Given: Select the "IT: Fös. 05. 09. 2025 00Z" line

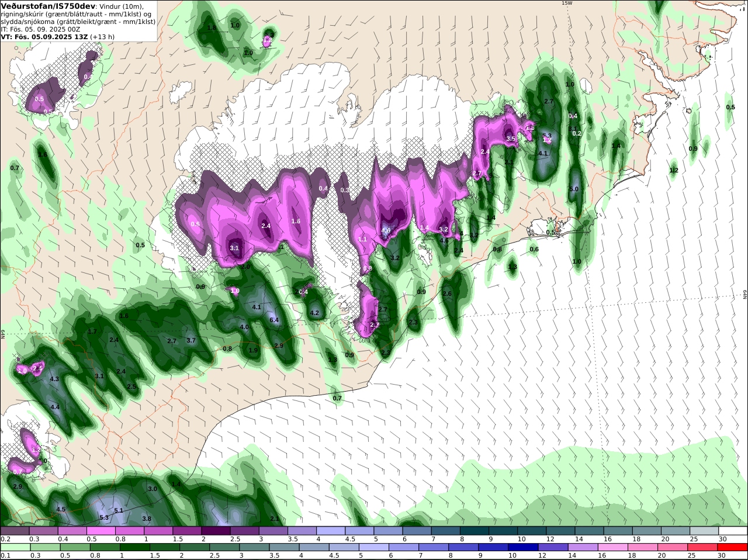Looking at the screenshot, I should click(40, 29).
